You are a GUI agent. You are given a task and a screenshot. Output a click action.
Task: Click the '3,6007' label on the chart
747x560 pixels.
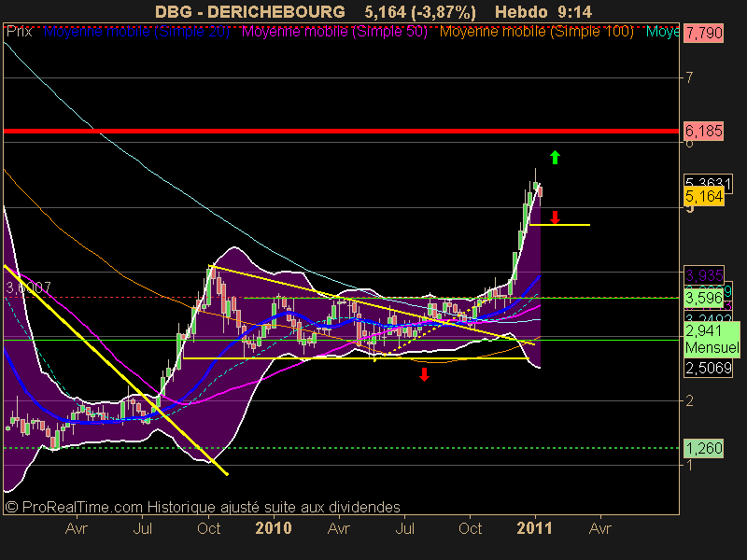(x=28, y=287)
